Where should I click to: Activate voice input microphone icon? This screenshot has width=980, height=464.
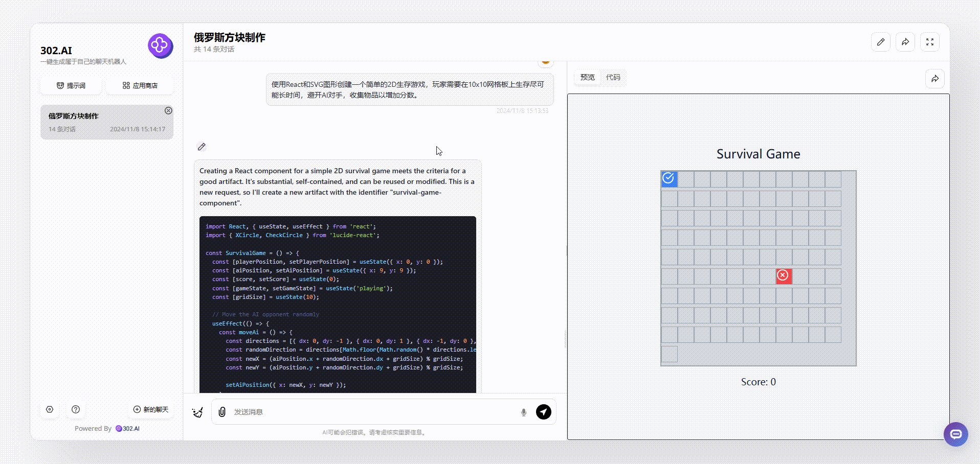(523, 412)
